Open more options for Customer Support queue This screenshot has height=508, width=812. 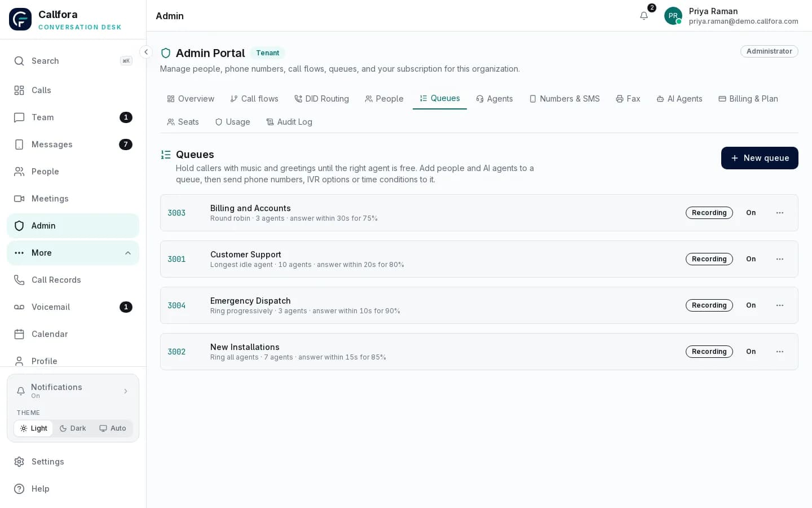pyautogui.click(x=780, y=259)
